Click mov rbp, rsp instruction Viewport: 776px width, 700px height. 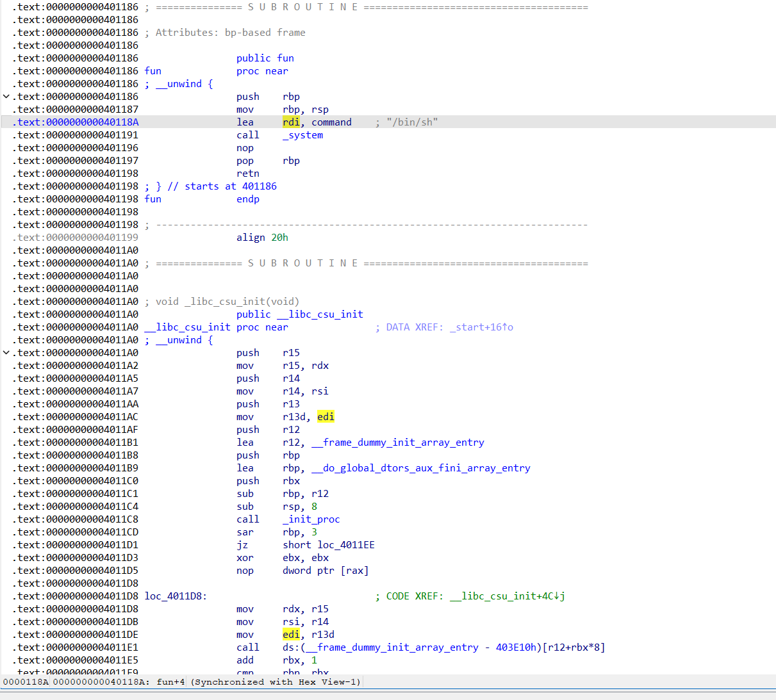coord(283,110)
